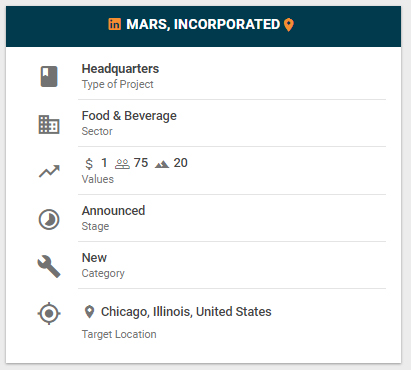Open the MARS, INCORPORATED title
Image resolution: width=411 pixels, height=370 pixels.
tap(203, 24)
